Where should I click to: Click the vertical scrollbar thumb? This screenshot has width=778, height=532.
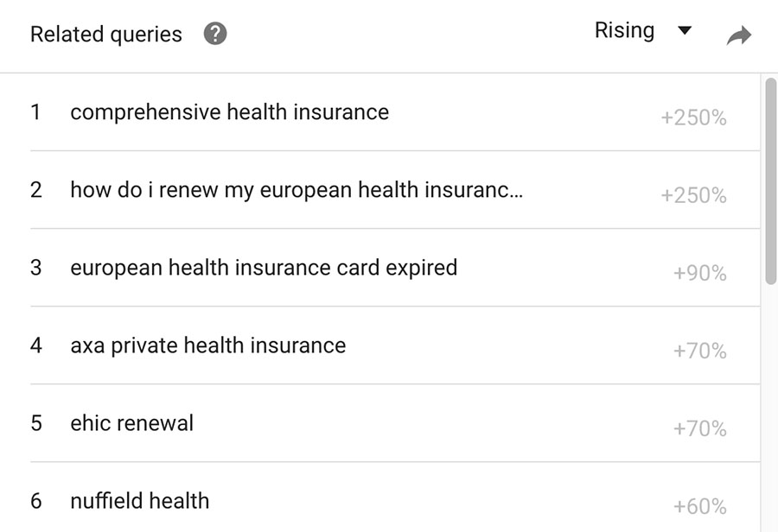[x=770, y=181]
